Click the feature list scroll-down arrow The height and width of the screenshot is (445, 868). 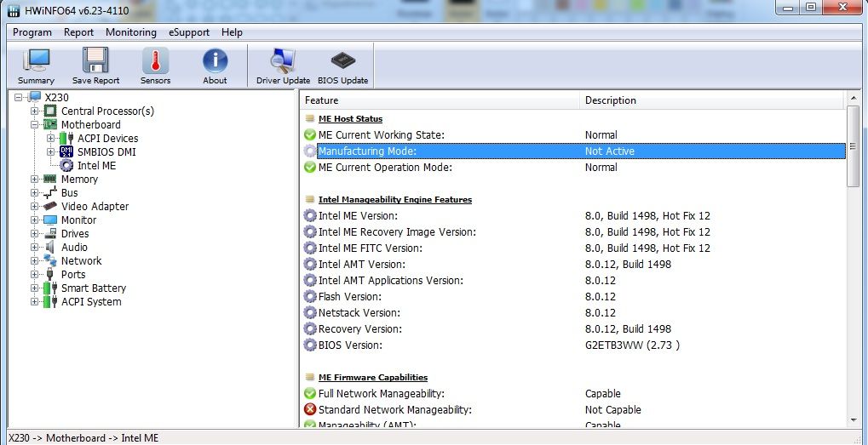(x=854, y=420)
